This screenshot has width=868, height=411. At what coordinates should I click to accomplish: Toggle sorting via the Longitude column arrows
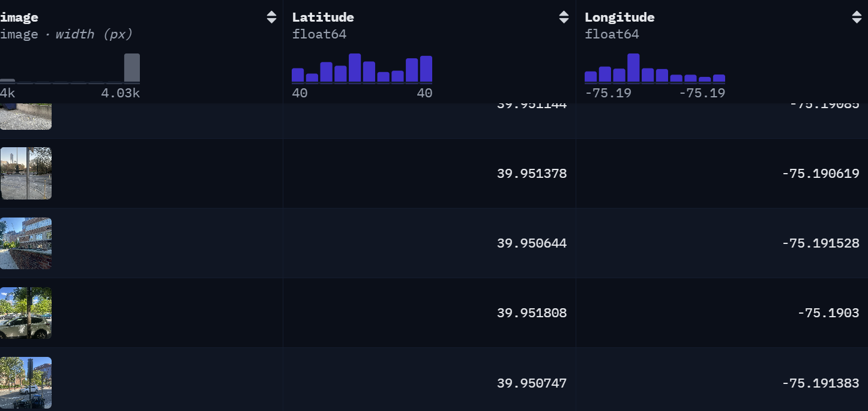tap(857, 17)
